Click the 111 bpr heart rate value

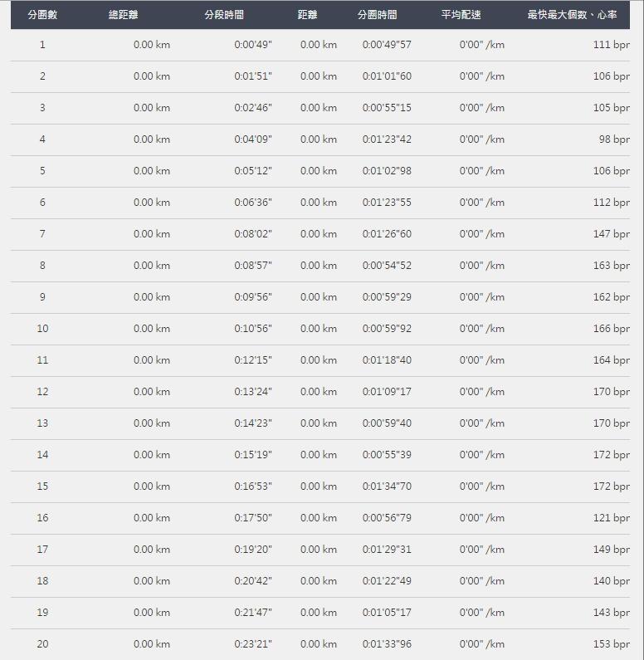612,45
